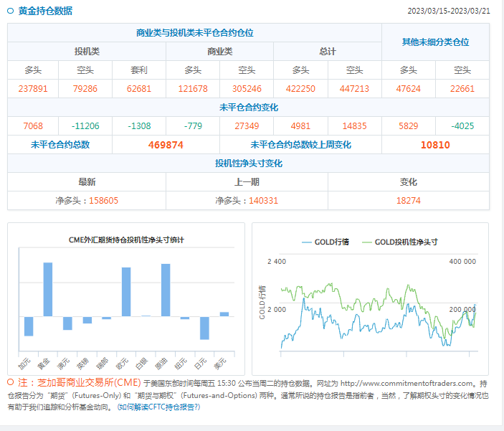Click the 日元 negative bar in chart
The height and width of the screenshot is (431, 504).
[204, 328]
